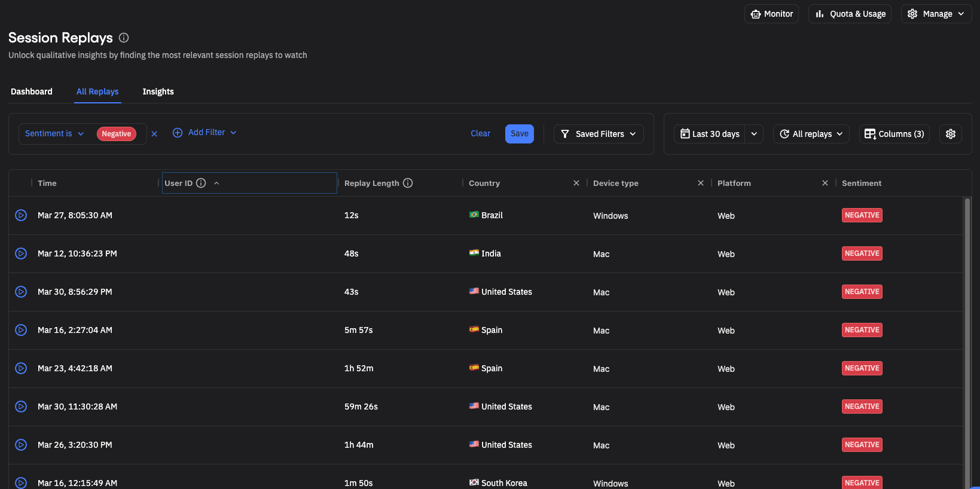Screen dimensions: 980x489
Task: Click the NEGATIVE badge in Brazil row
Action: [x=862, y=215]
